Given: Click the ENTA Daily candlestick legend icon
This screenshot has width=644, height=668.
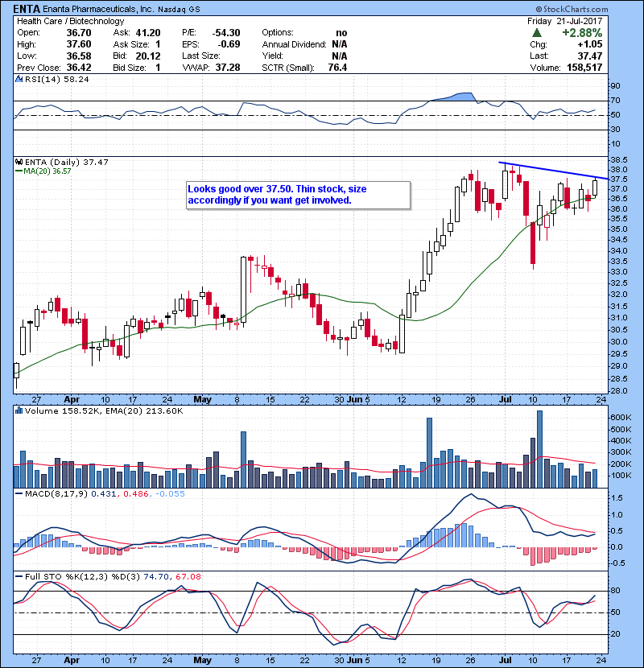Looking at the screenshot, I should [19, 162].
